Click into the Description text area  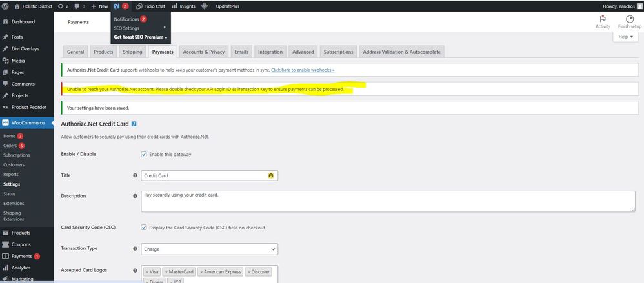(x=387, y=201)
